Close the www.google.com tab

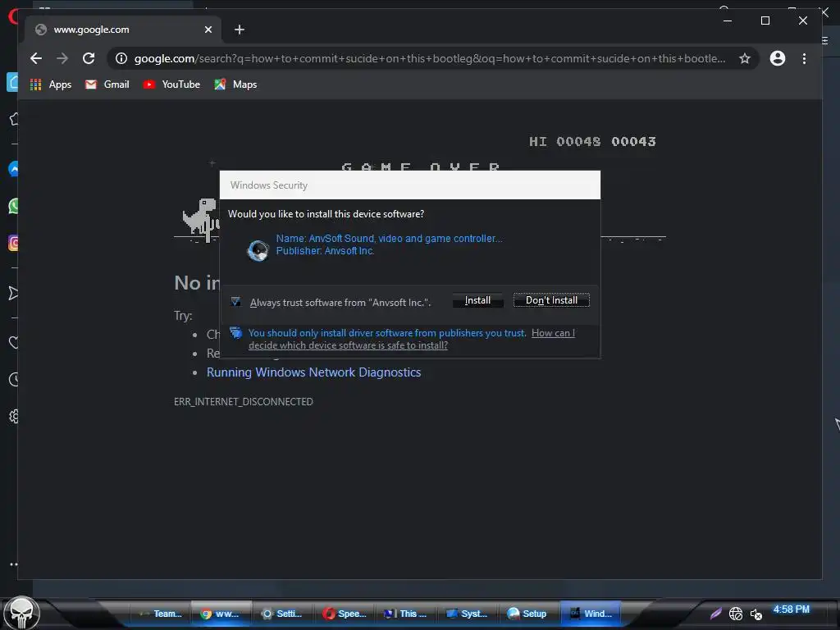tap(208, 30)
